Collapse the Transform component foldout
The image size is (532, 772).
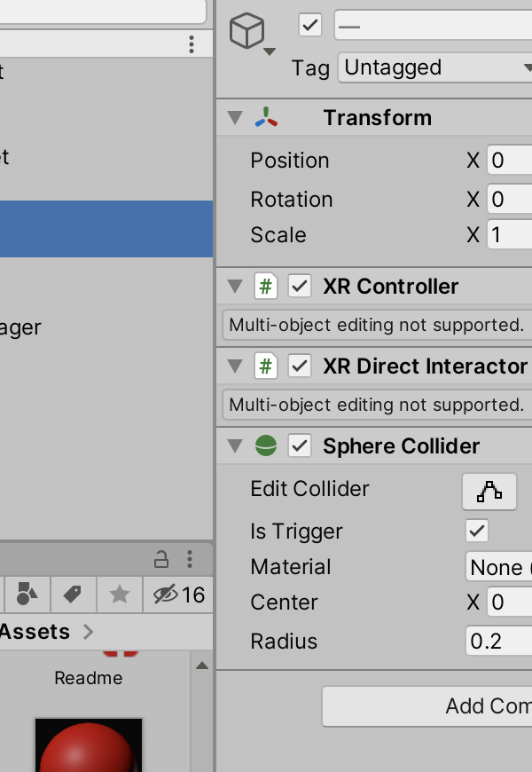pos(235,118)
